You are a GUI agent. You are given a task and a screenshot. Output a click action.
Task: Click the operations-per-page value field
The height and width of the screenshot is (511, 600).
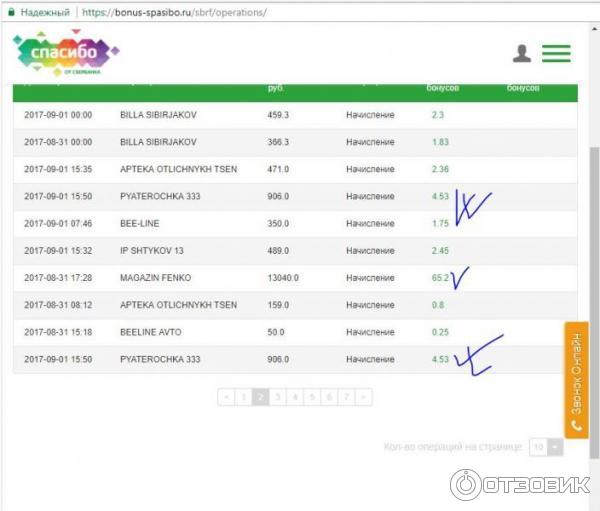(x=538, y=447)
